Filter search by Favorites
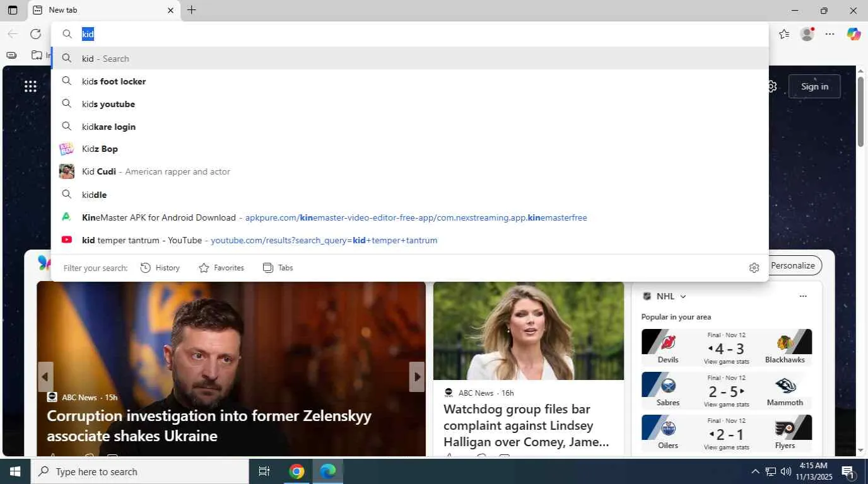The image size is (868, 484). pos(221,268)
